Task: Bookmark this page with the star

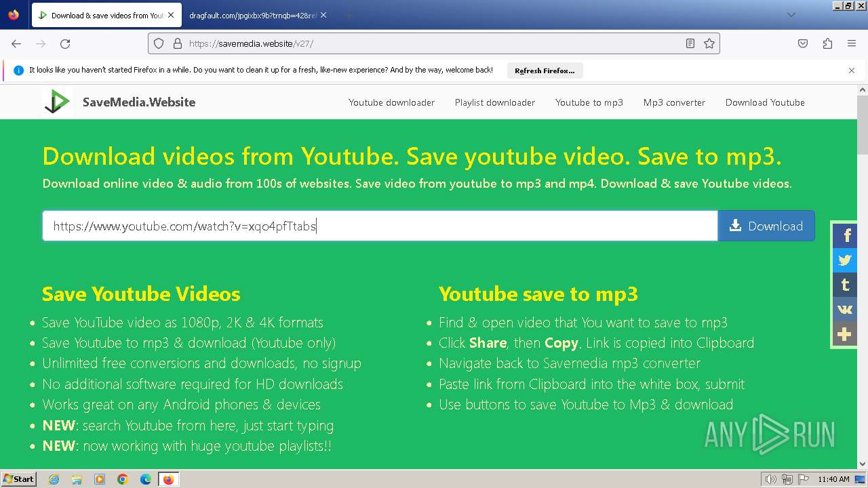Action: (709, 43)
